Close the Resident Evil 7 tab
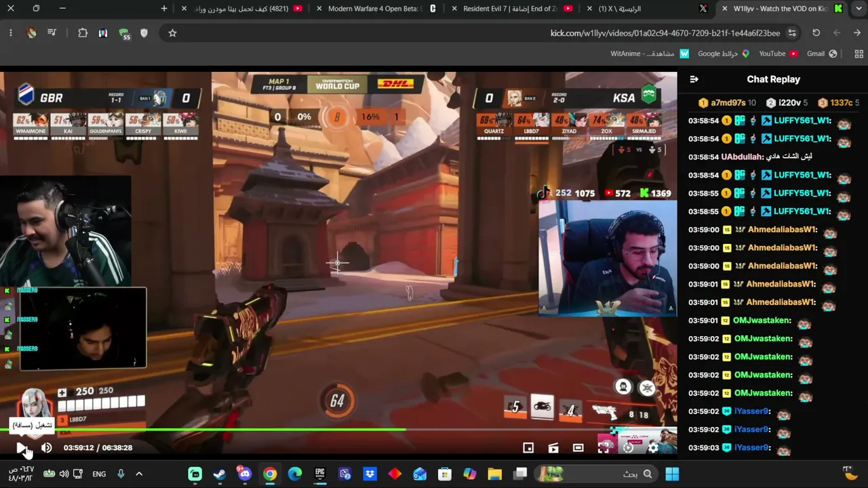 454,9
